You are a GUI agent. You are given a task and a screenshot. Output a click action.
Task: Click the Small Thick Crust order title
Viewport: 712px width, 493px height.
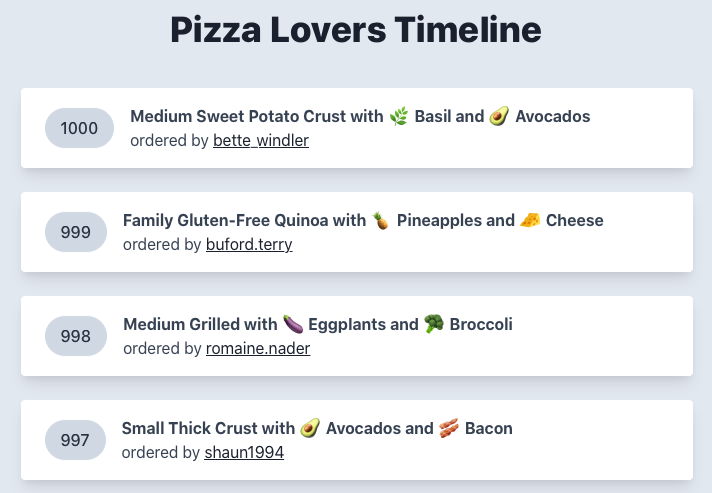point(317,428)
